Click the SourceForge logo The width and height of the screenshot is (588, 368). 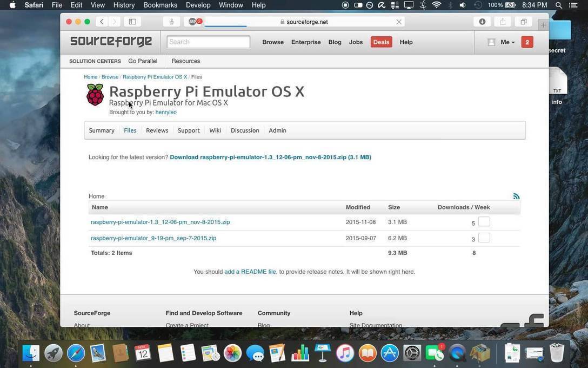[110, 41]
